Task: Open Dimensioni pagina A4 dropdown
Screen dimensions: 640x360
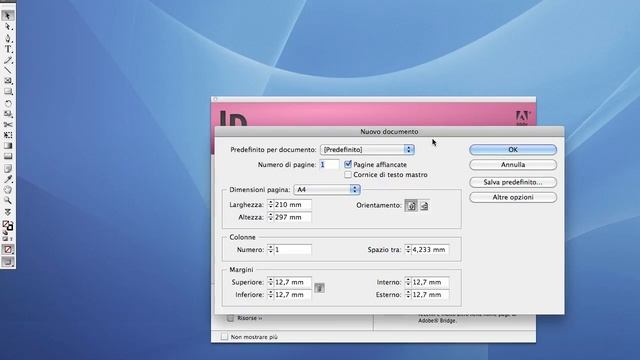Action: pos(327,189)
